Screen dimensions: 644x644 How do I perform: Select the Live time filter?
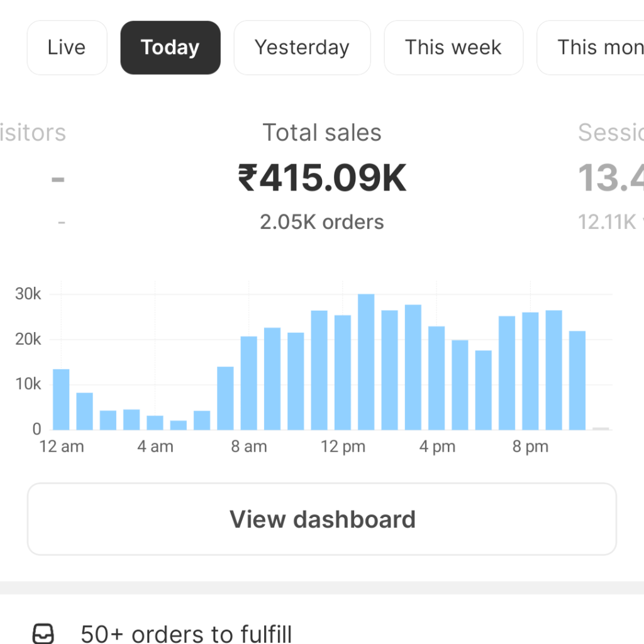pos(67,48)
